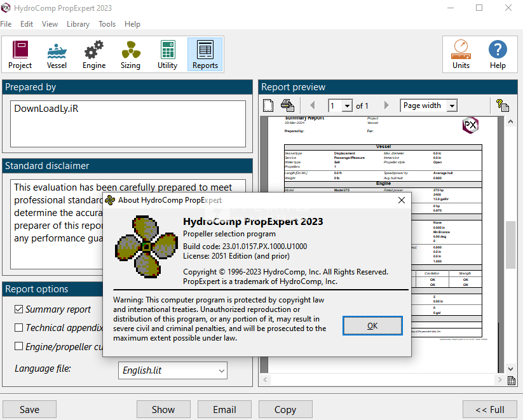Enable the Technical appendix checkbox
Viewport: 523px width, 420px height.
[18, 328]
